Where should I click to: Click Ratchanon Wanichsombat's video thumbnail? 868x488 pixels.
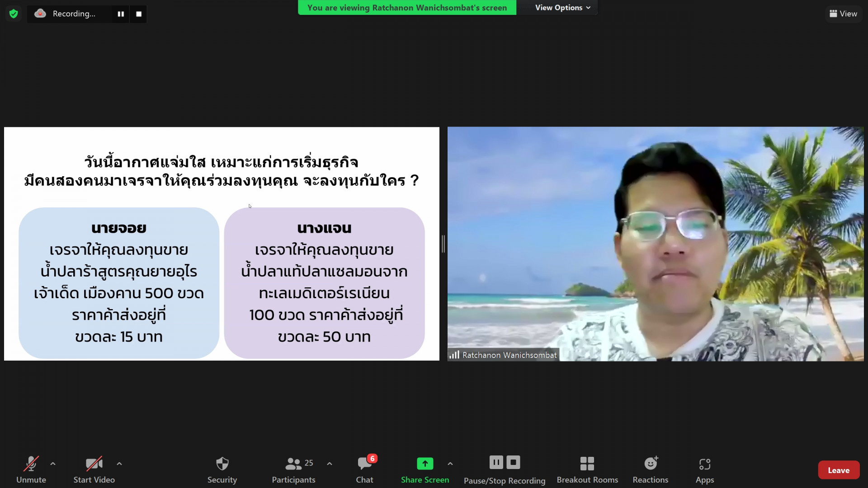[x=656, y=244]
